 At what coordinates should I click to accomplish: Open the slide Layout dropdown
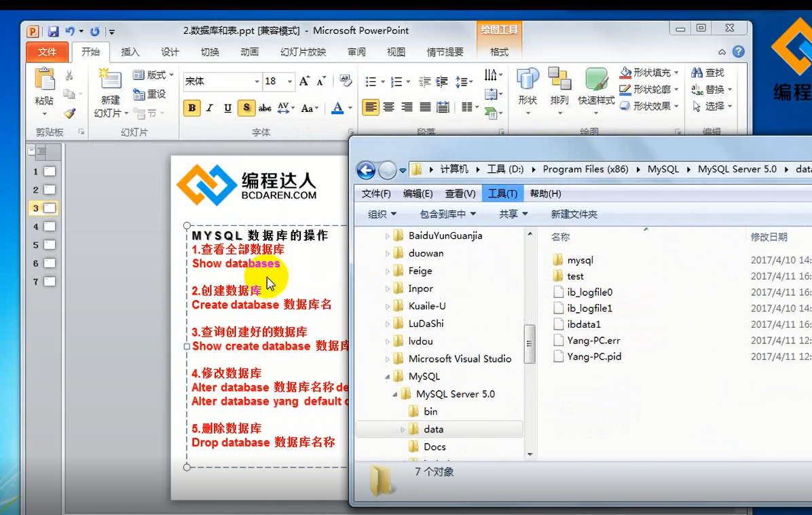coord(153,75)
